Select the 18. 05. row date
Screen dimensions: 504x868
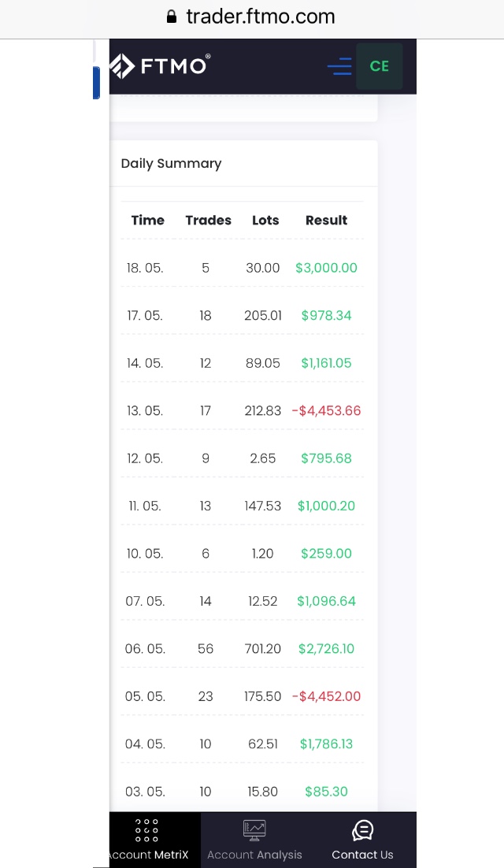(145, 268)
